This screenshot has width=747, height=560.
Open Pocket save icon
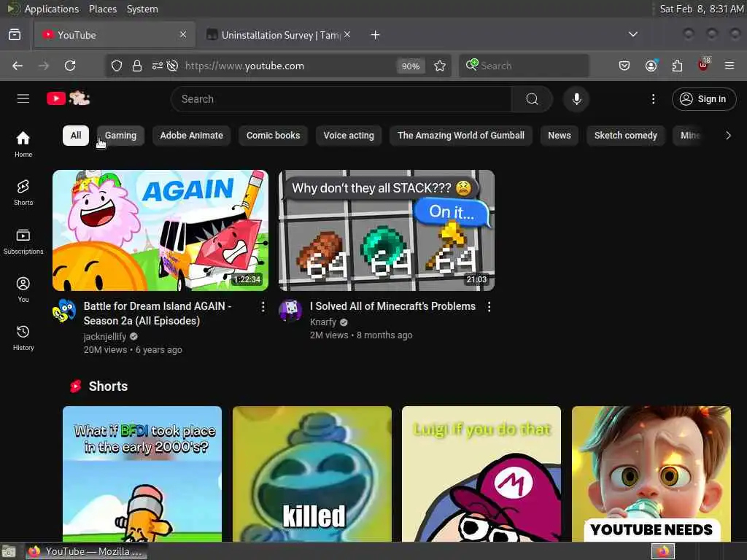point(624,66)
